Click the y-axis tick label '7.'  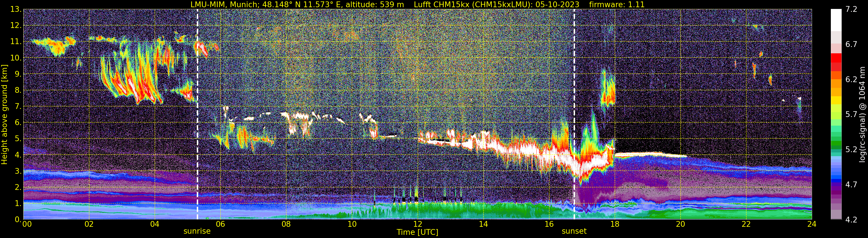point(18,107)
